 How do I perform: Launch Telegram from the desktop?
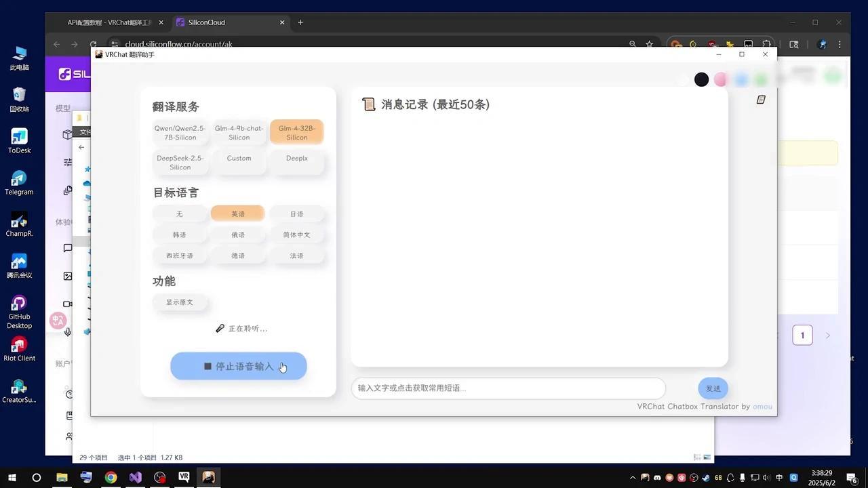19,182
